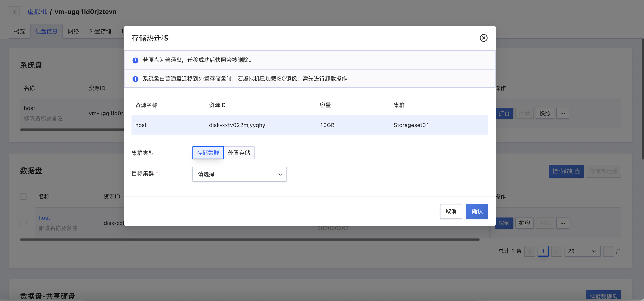Expand the 目标集群 请选择 dropdown
The height and width of the screenshot is (301, 644).
point(239,174)
